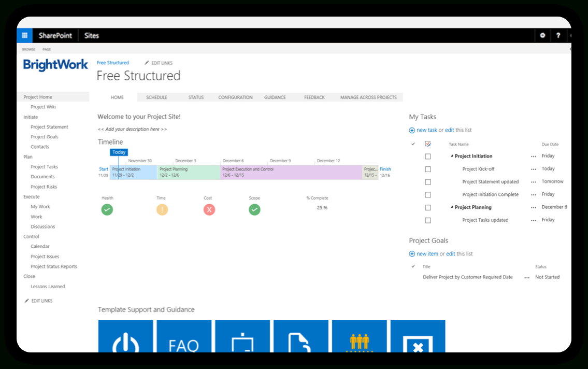Open the BROWSE ribbon tab

[28, 50]
